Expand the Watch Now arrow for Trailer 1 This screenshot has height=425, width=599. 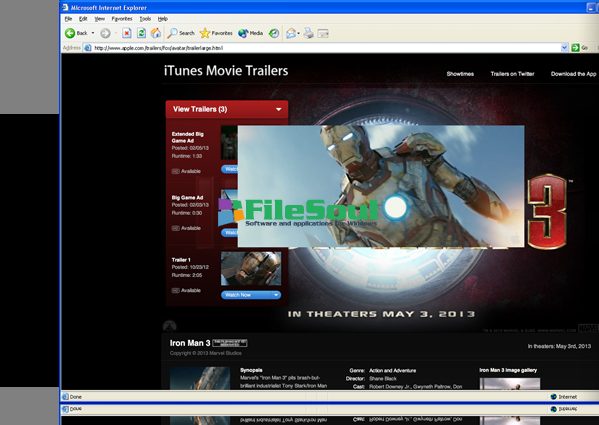(x=276, y=295)
